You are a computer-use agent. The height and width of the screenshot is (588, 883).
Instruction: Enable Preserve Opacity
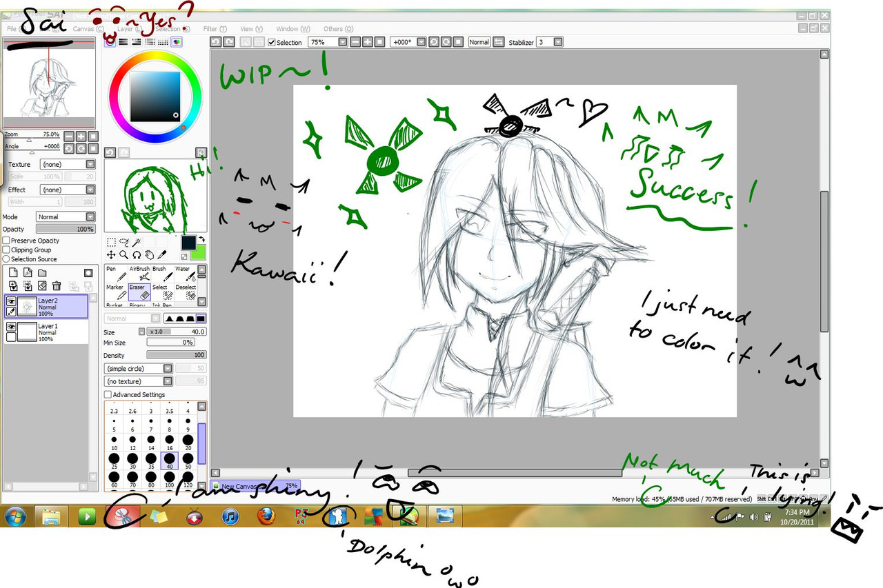click(6, 241)
